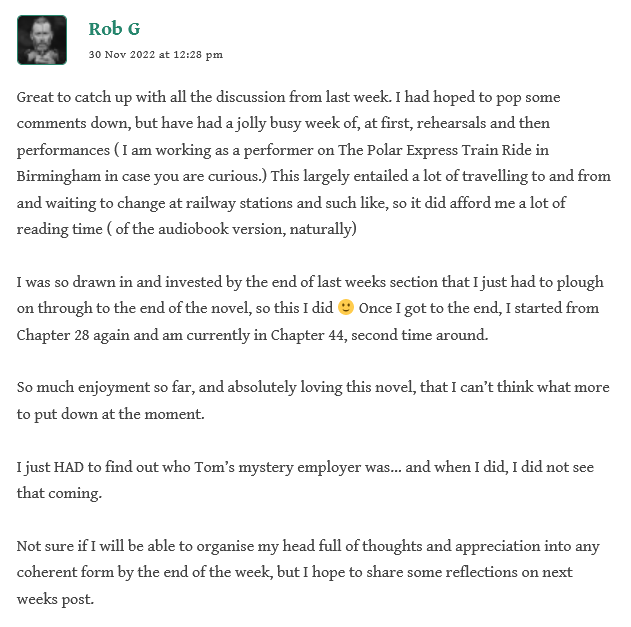
Task: Click the smiley face emoji
Action: 346,308
